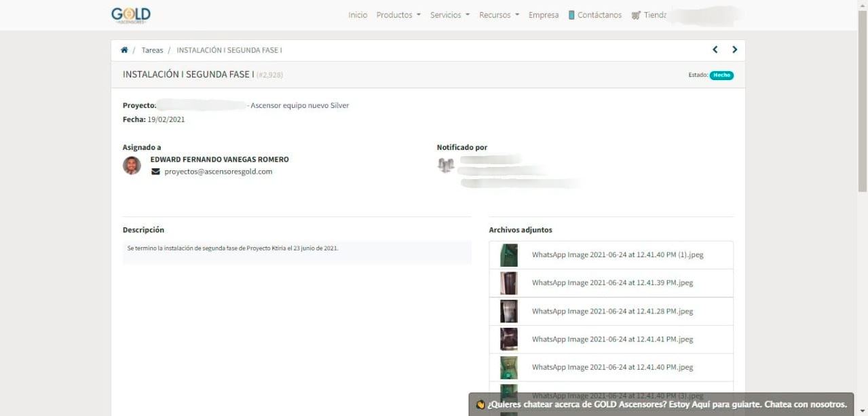Image resolution: width=868 pixels, height=416 pixels.
Task: Open WhatsApp Image 12.41.28 PM.jpeg link
Action: coord(612,311)
